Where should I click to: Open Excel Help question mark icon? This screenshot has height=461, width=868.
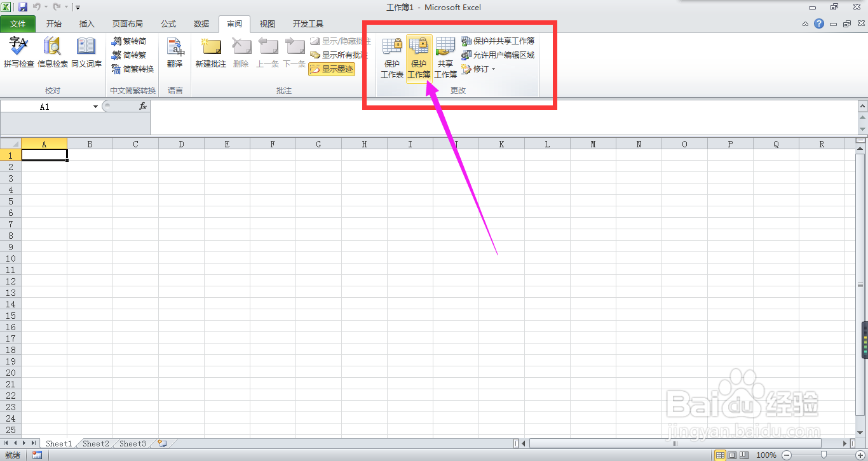pyautogui.click(x=819, y=24)
